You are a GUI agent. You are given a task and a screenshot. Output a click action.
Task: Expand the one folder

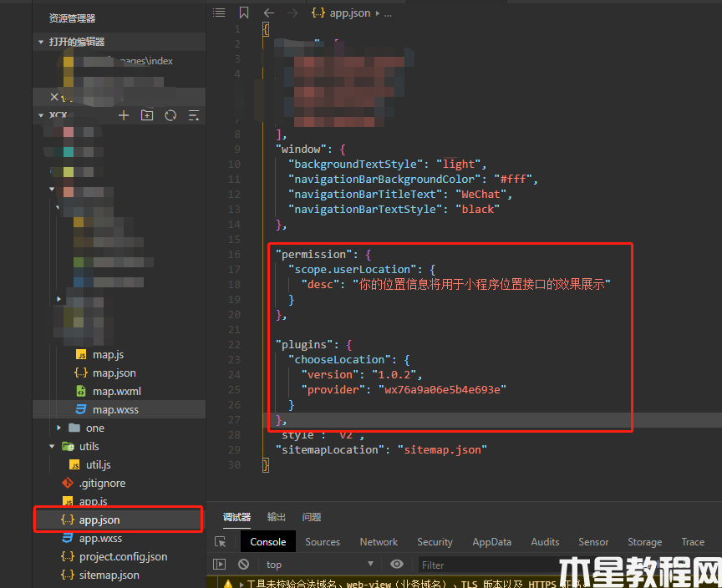(x=59, y=428)
